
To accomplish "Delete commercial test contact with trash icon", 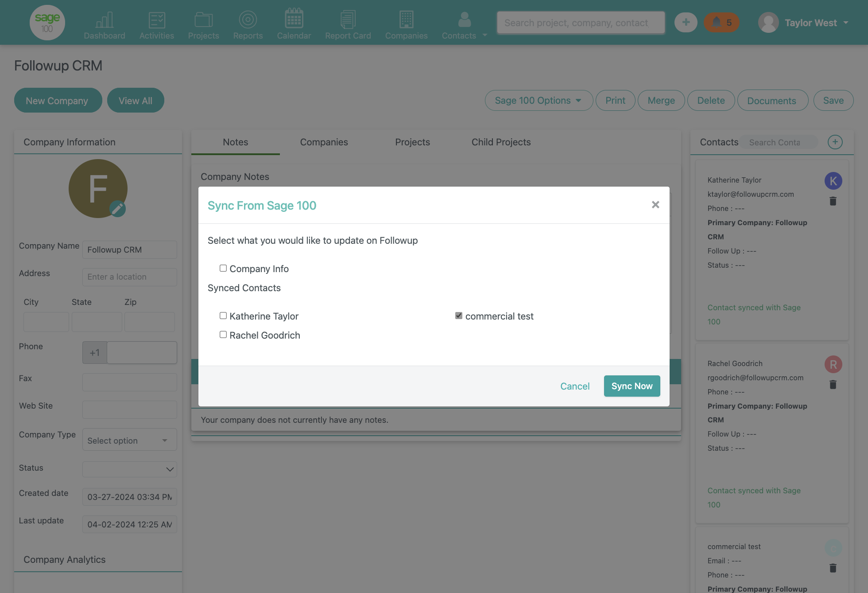I will pyautogui.click(x=833, y=568).
